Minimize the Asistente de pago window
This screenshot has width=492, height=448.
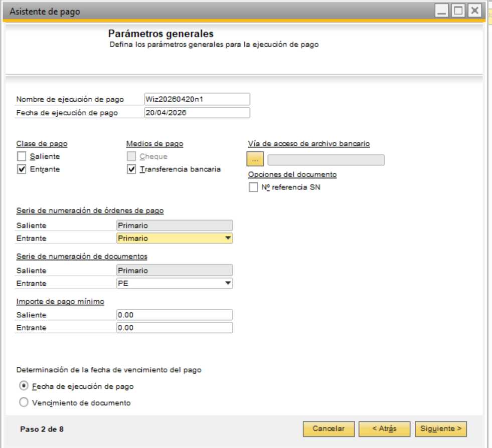pyautogui.click(x=442, y=11)
